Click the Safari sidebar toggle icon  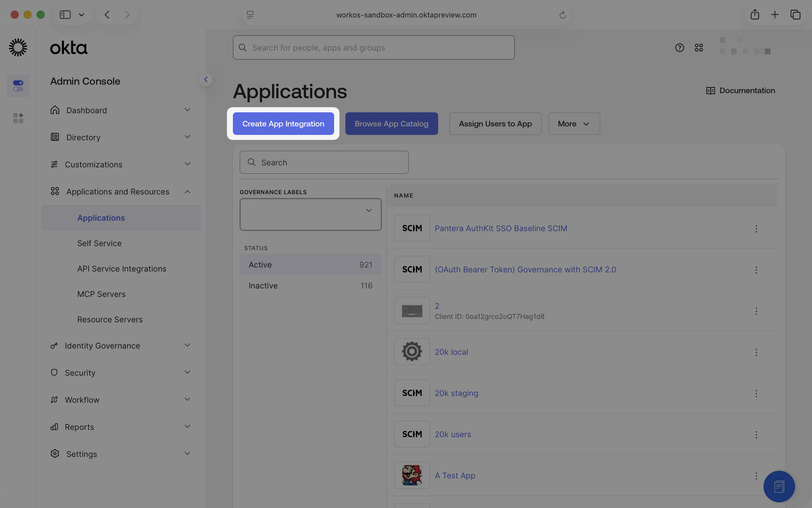(65, 15)
